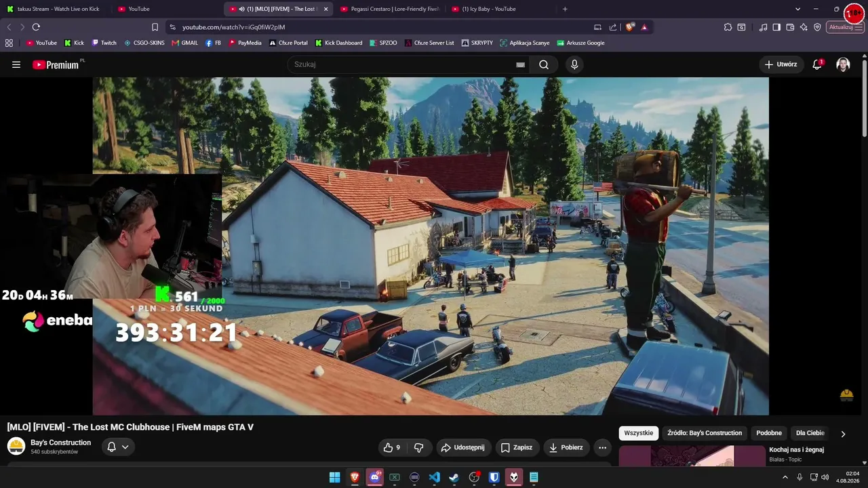Select the Dla Ciebie filter chip
868x488 pixels.
(810, 433)
